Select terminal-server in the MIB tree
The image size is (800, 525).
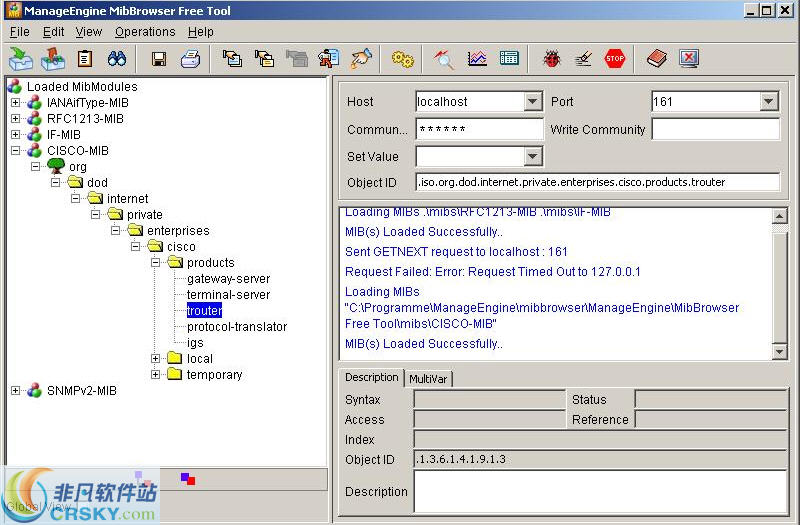[228, 294]
